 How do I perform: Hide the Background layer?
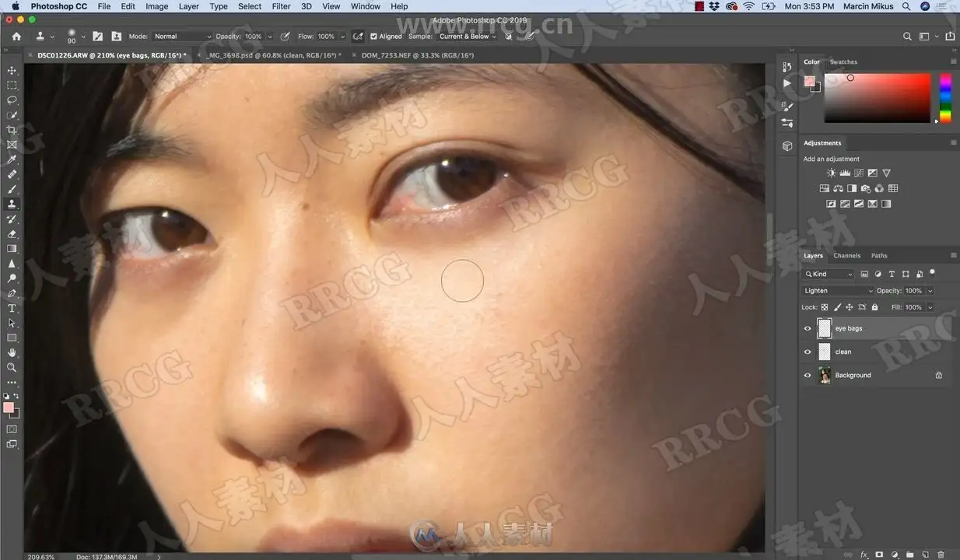[808, 375]
